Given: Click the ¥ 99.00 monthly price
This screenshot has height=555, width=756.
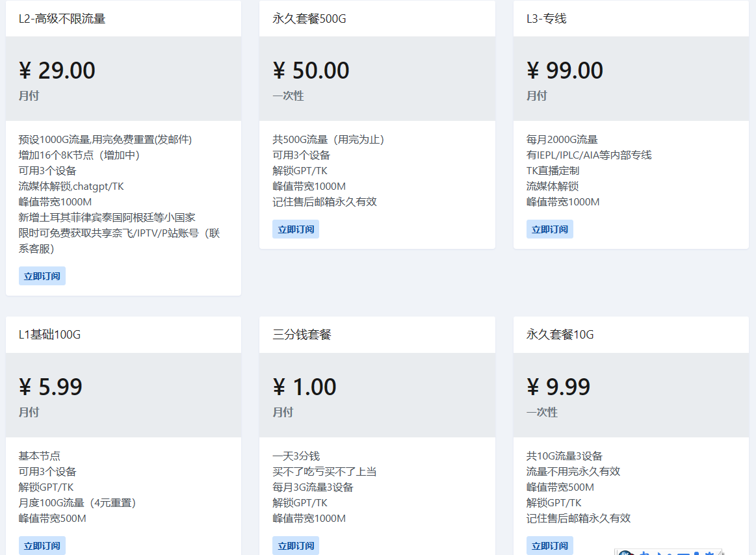Looking at the screenshot, I should tap(564, 70).
